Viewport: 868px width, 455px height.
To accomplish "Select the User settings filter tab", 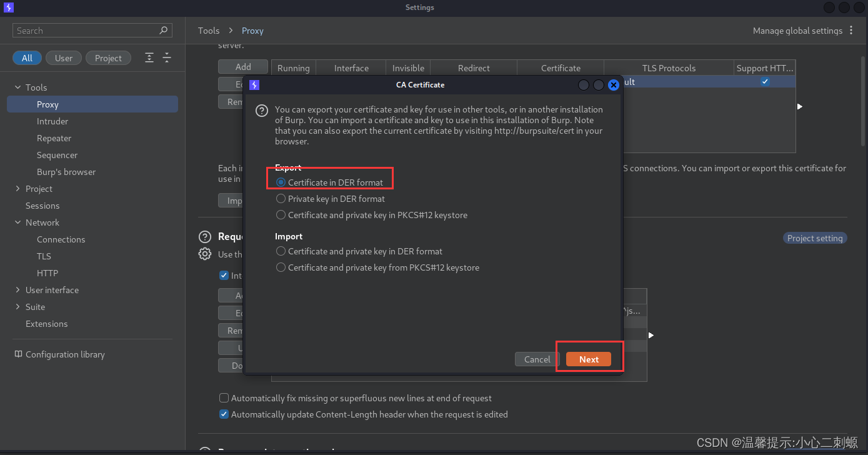I will click(64, 58).
